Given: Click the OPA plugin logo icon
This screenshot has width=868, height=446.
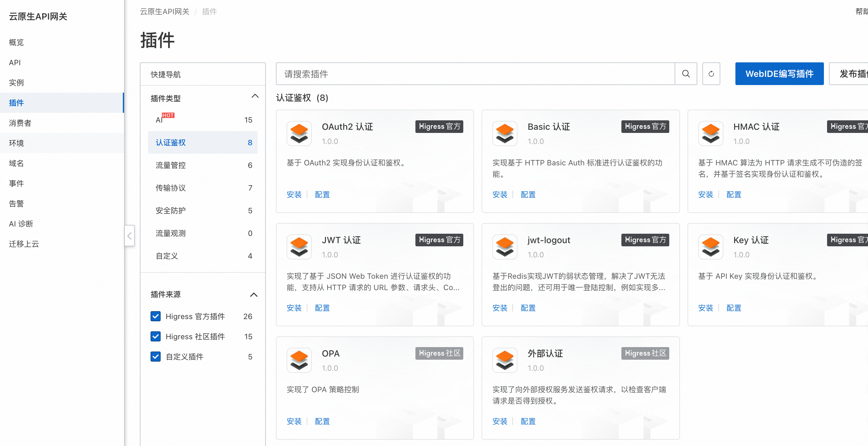Looking at the screenshot, I should coord(299,360).
